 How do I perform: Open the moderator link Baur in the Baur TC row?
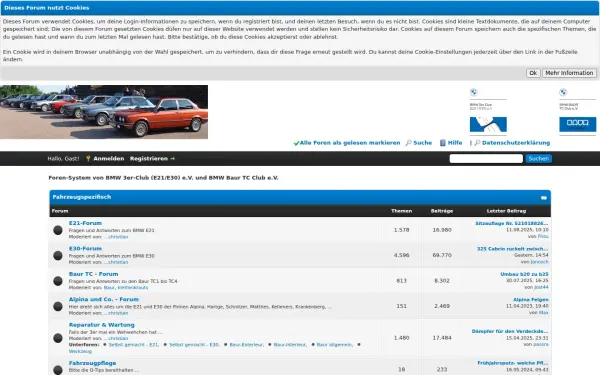pyautogui.click(x=109, y=288)
